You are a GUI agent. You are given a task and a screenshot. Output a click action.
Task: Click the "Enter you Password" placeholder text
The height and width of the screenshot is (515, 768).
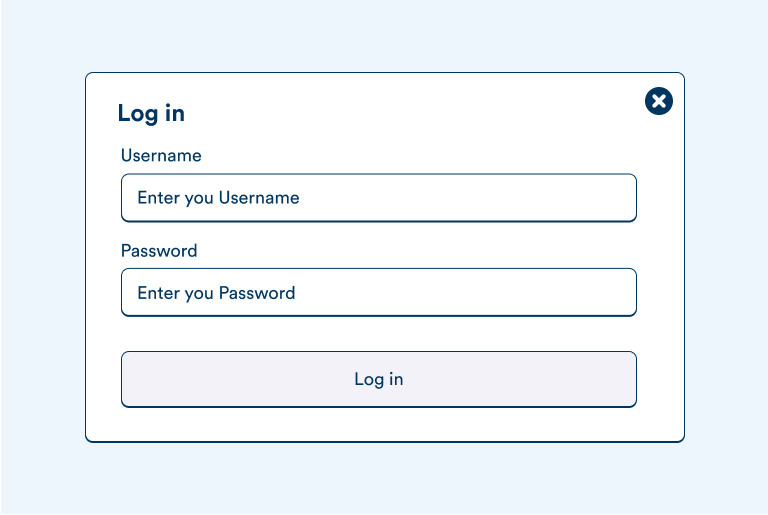[x=216, y=293]
